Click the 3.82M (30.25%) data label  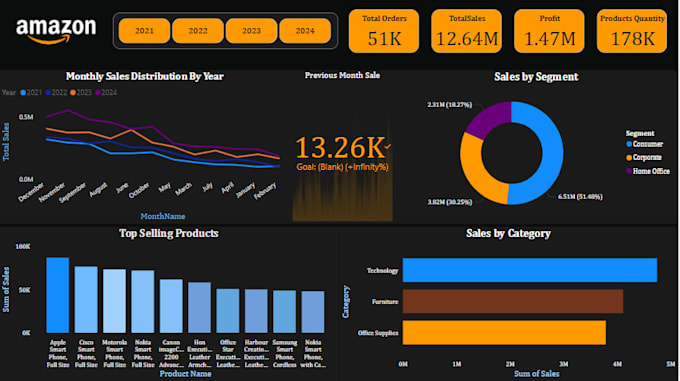450,202
